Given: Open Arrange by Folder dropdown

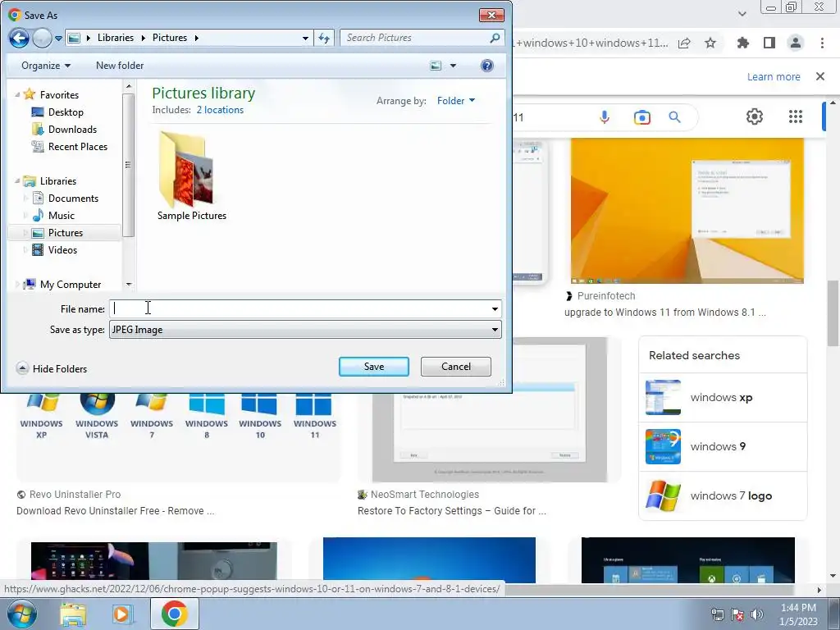Looking at the screenshot, I should (455, 101).
